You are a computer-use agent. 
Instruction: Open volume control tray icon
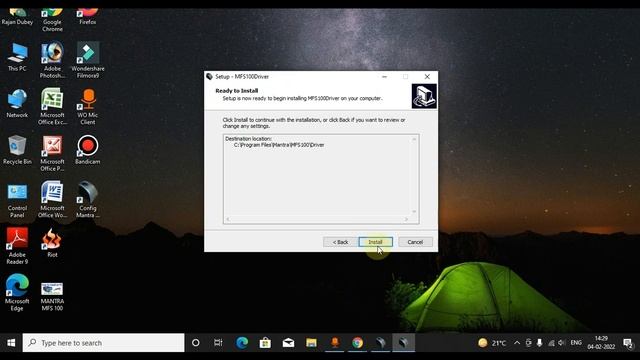tap(562, 343)
